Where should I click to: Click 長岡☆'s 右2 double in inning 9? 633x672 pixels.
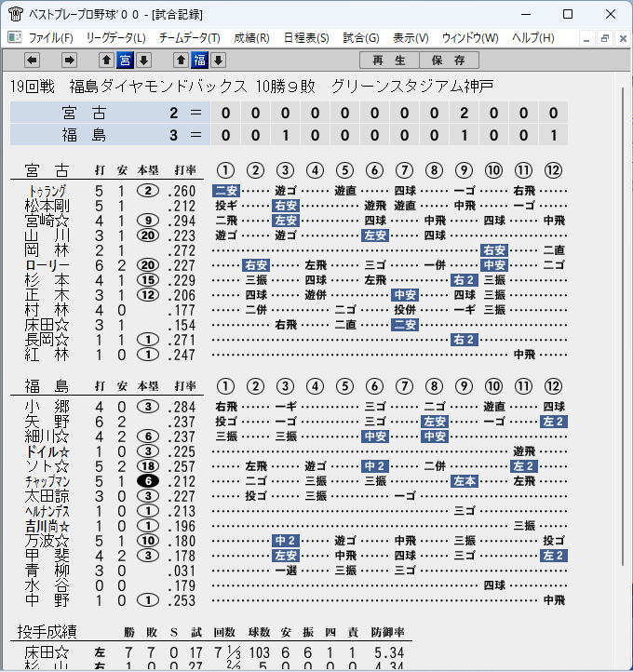pos(465,340)
